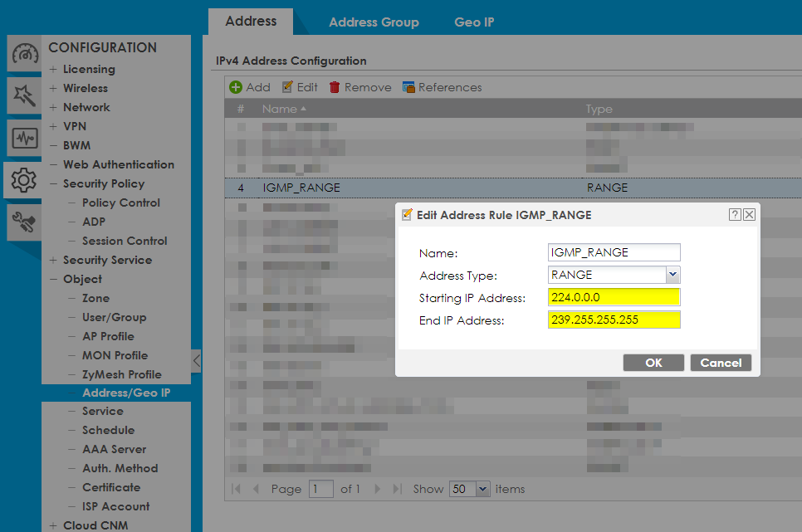This screenshot has width=802, height=532.
Task: Collapse the navigation panel arrow
Action: point(197,361)
